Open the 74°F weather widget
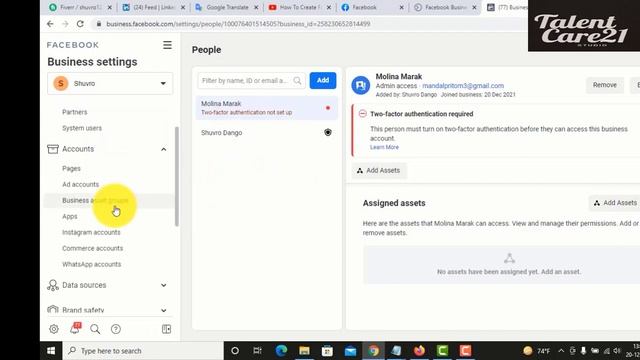Image resolution: width=640 pixels, height=360 pixels. 537,351
